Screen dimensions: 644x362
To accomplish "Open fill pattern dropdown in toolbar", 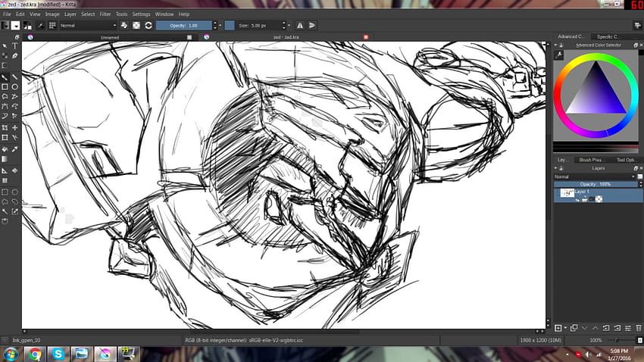I will tap(15, 26).
